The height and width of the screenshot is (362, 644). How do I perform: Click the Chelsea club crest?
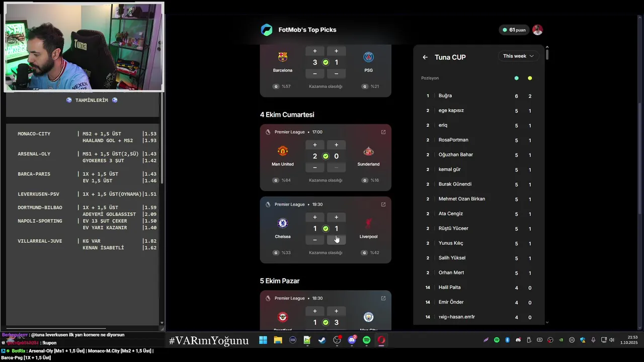click(283, 223)
